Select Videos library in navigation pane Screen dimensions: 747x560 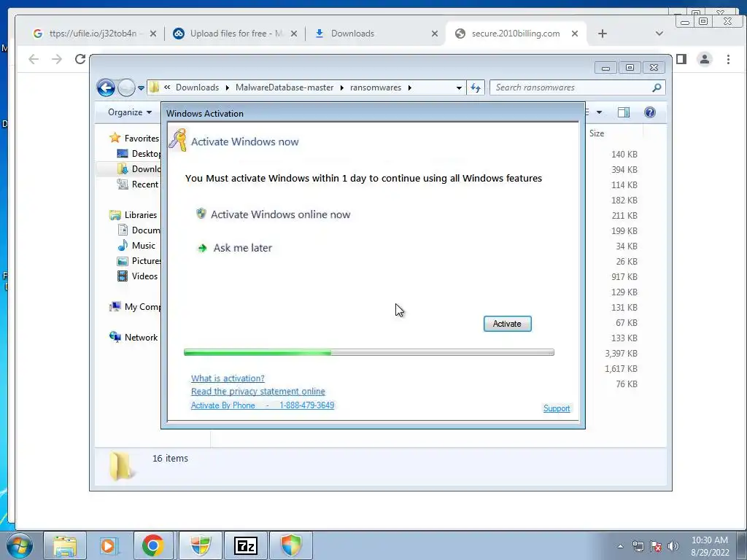(x=137, y=276)
